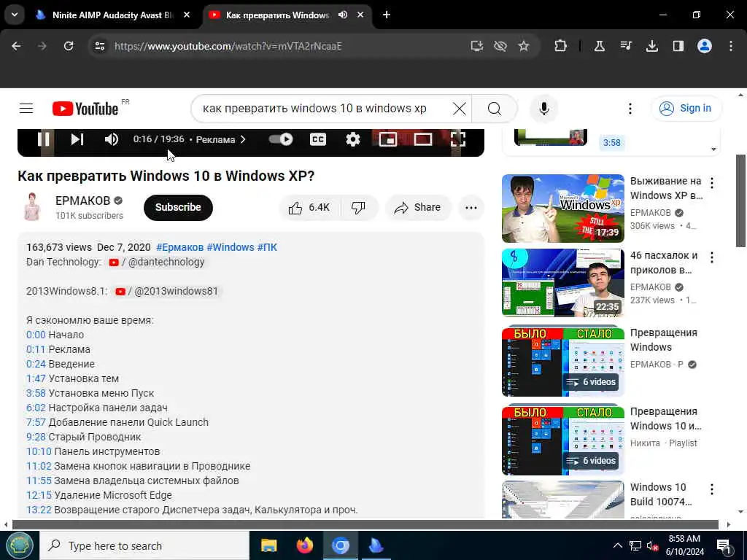This screenshot has height=560, width=747.
Task: Jump to timestamp 6:02 Настройка панели задач
Action: 36,408
